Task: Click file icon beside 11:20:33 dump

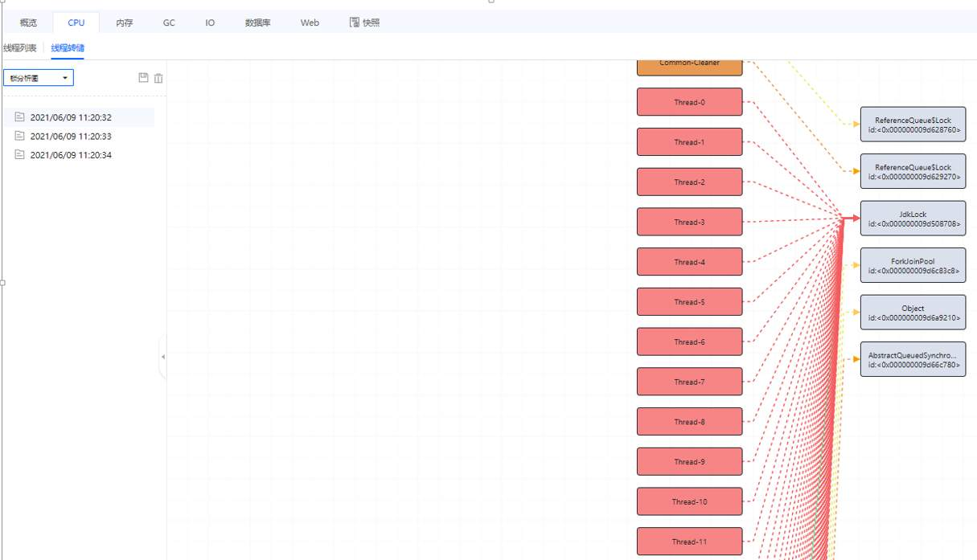Action: [20, 137]
